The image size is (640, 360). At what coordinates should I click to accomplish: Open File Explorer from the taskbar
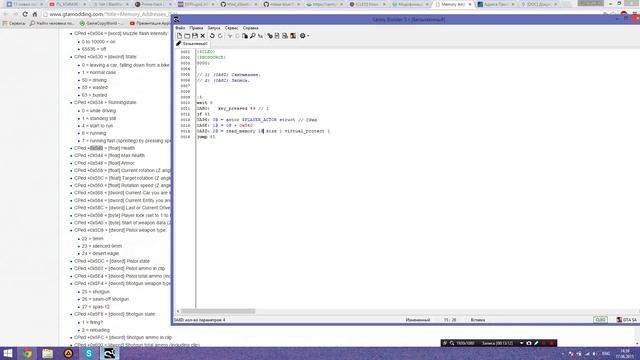47,353
